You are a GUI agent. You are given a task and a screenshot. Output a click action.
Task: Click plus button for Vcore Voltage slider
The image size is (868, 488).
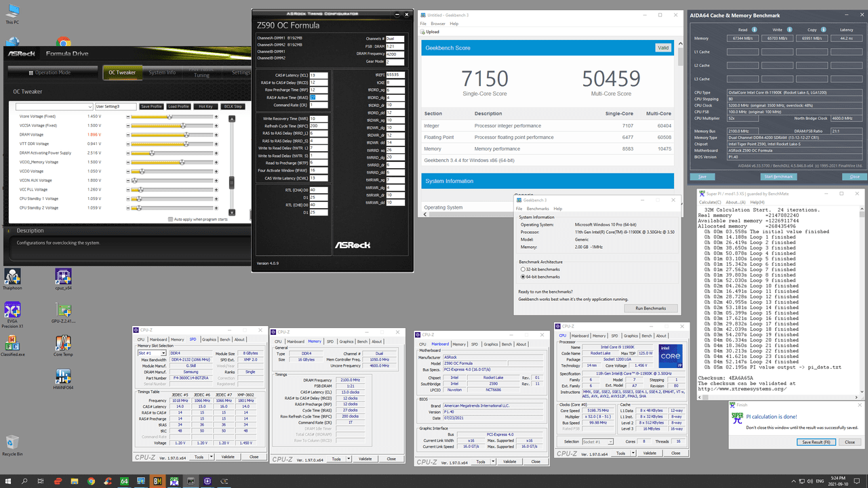[216, 117]
